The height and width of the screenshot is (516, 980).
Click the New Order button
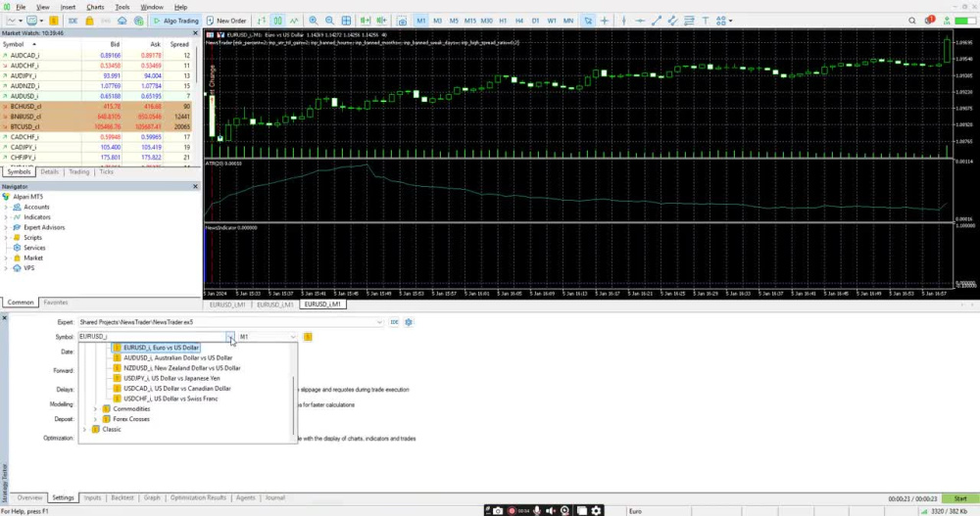pyautogui.click(x=225, y=21)
